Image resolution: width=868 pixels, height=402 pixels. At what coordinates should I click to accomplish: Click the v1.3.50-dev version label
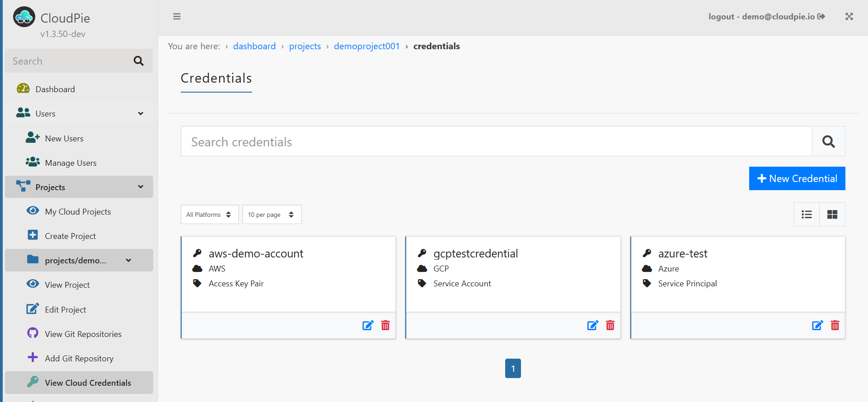[x=63, y=34]
